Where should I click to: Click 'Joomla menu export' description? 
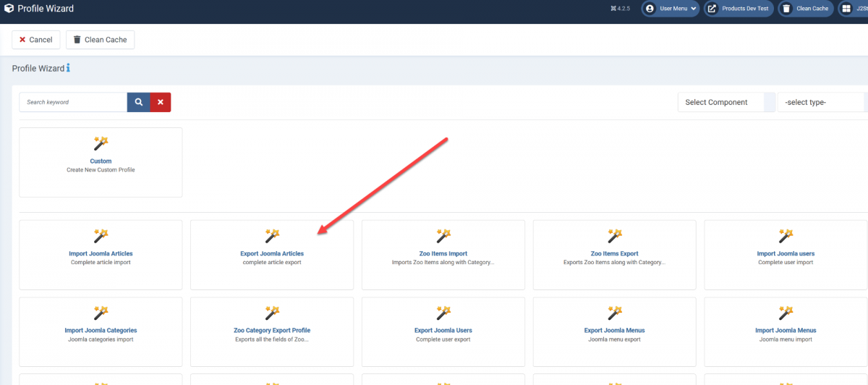(615, 339)
